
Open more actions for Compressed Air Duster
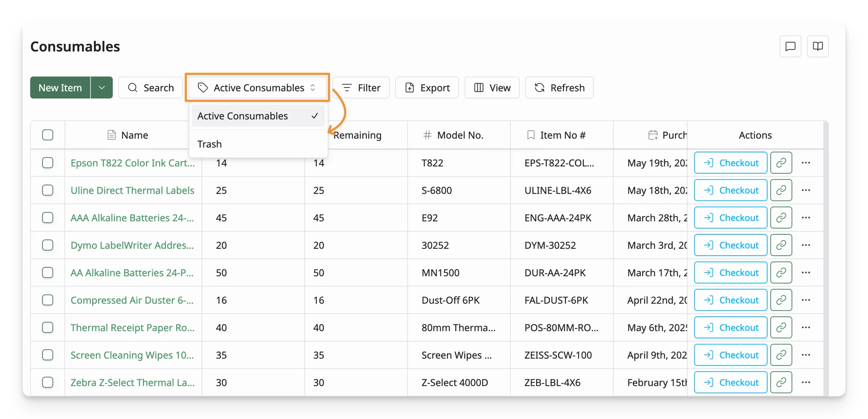tap(806, 300)
